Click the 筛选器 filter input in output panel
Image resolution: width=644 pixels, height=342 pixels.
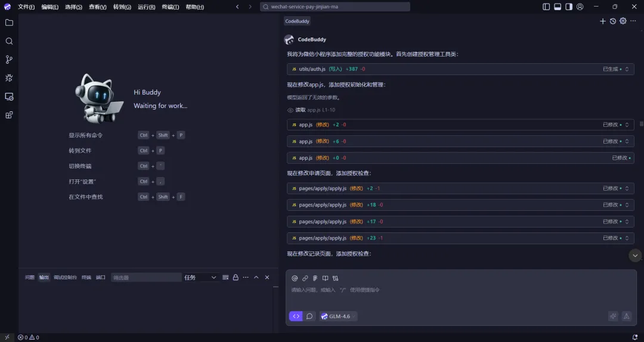(x=146, y=278)
